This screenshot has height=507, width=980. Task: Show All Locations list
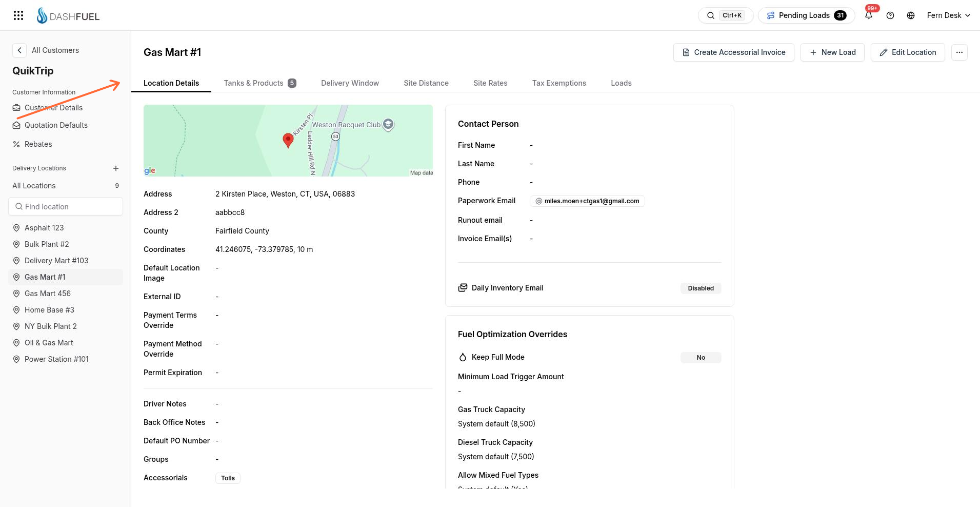[66, 186]
